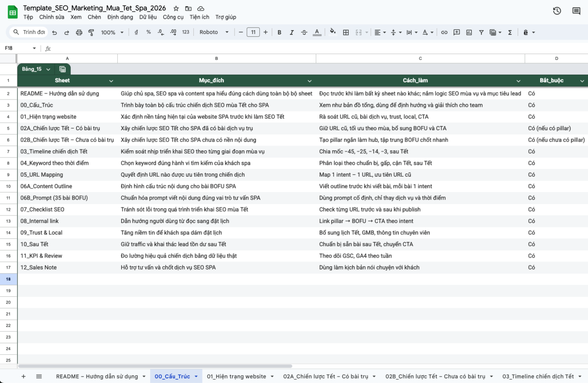
Task: Select cell with 08_Internal link
Action: pyautogui.click(x=67, y=221)
